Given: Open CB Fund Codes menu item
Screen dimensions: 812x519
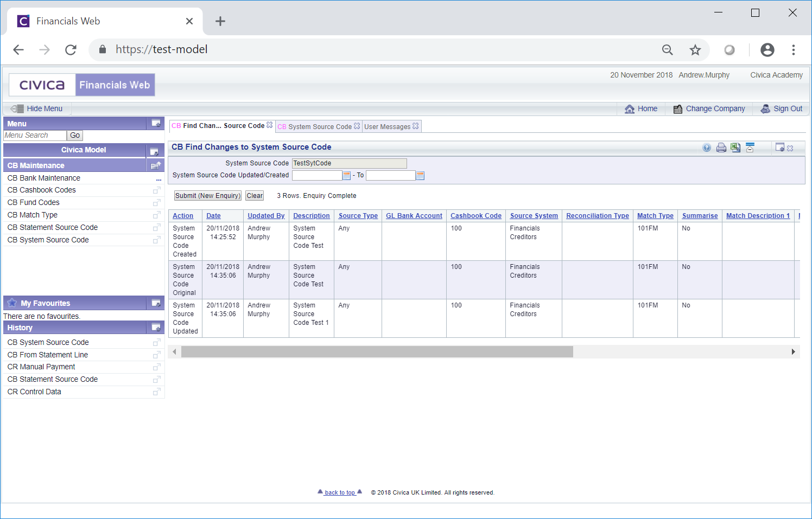Looking at the screenshot, I should click(34, 202).
